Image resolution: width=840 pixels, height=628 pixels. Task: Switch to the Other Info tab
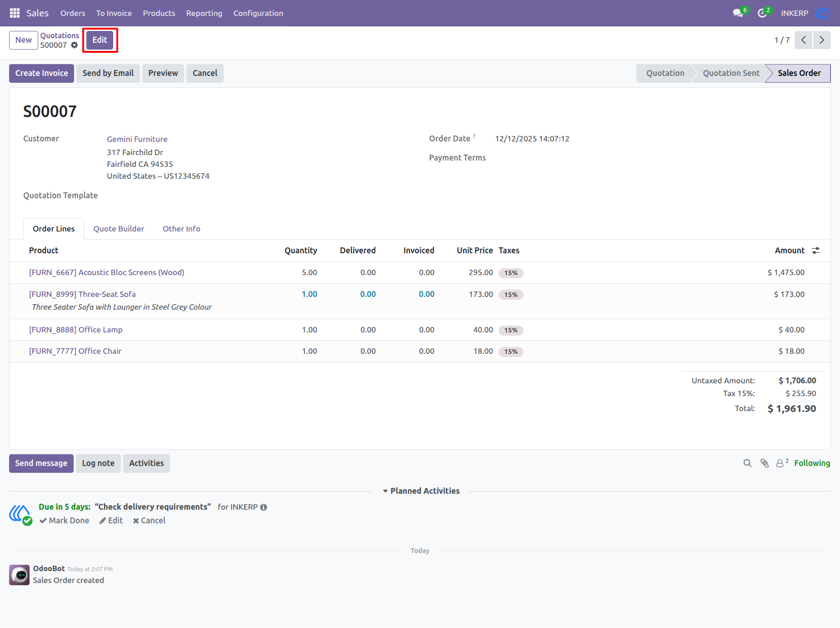[x=181, y=229]
